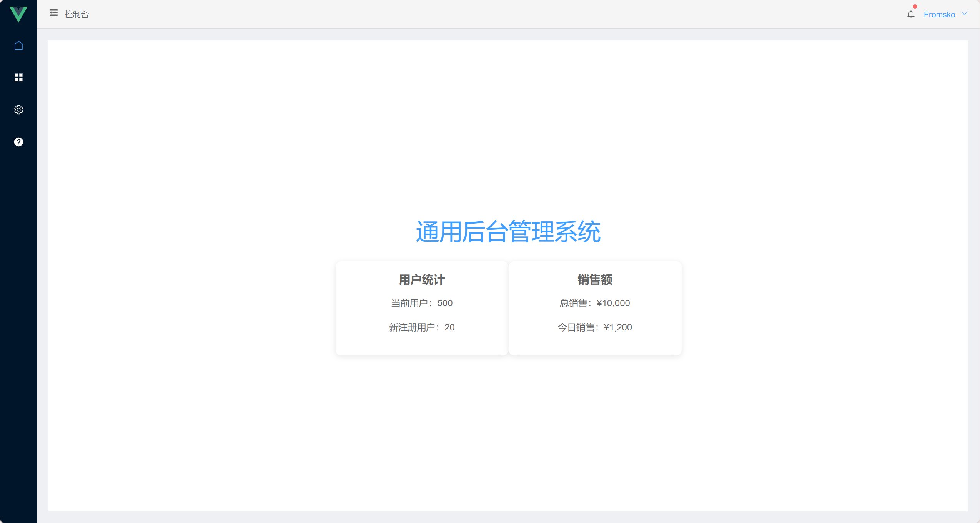Expand the chevron beside Fromsko

click(964, 14)
